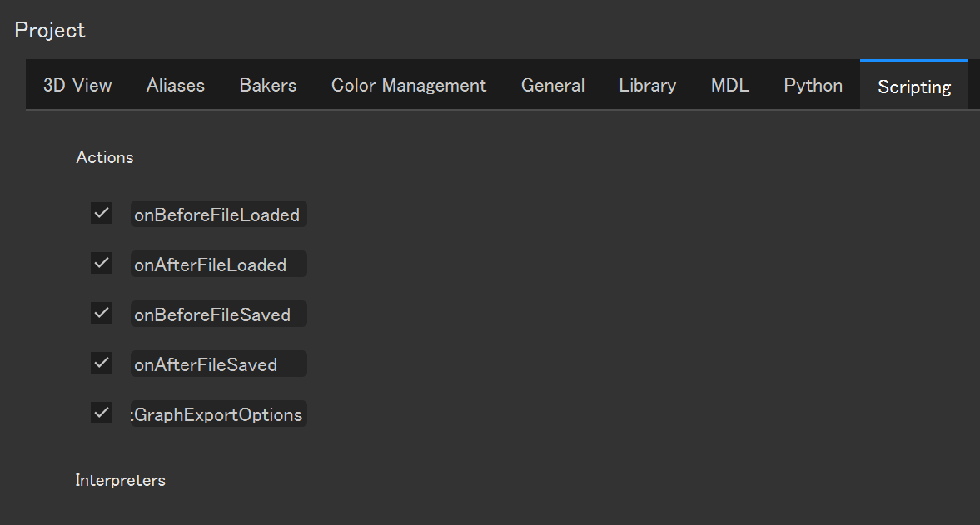This screenshot has width=980, height=525.
Task: Toggle the onAfterFileSaved checkbox
Action: tap(102, 364)
